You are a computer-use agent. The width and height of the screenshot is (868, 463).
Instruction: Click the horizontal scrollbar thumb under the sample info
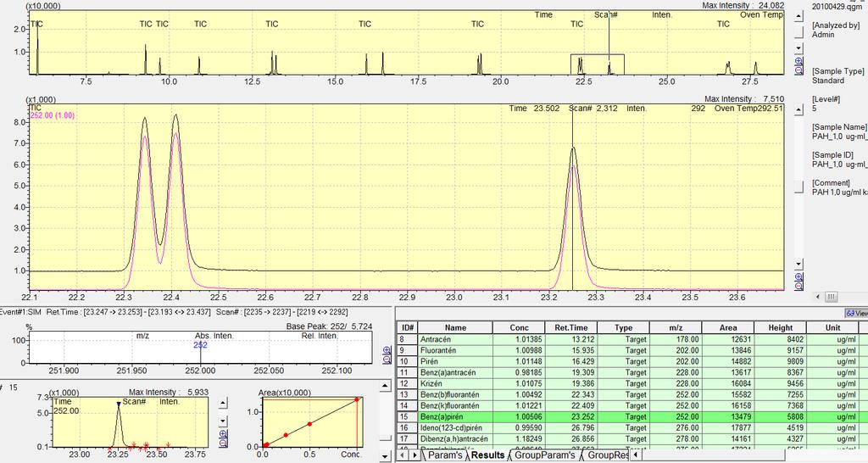[832, 297]
